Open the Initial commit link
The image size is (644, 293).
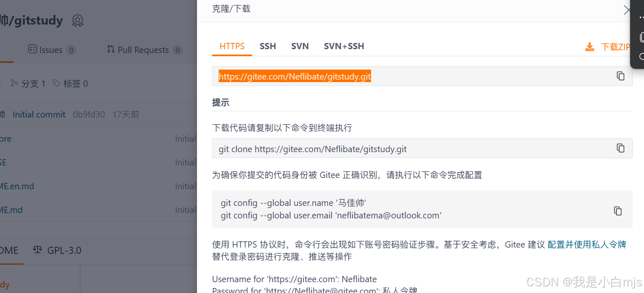pos(39,115)
